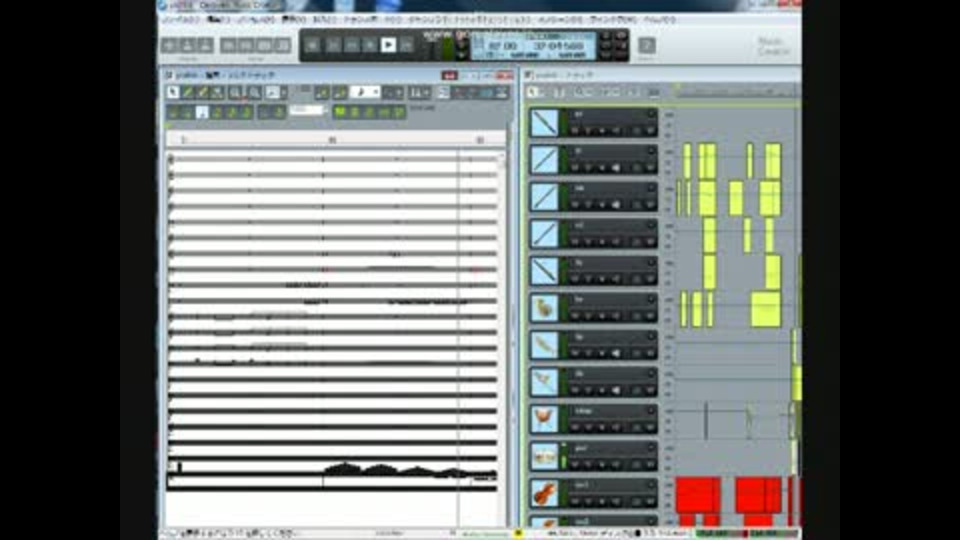Click the last button in the second top toolbar group
The height and width of the screenshot is (540, 960).
point(282,45)
